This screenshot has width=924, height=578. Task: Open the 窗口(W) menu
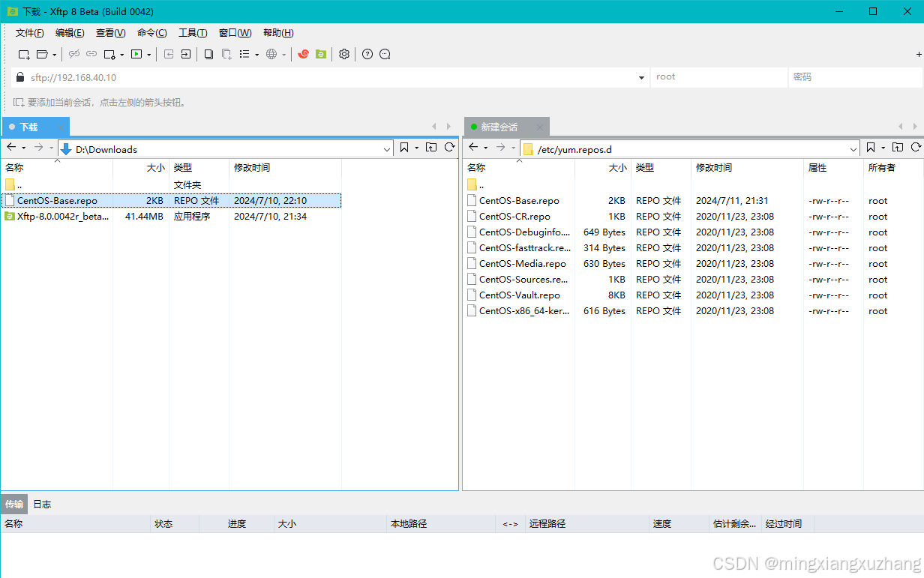click(x=235, y=33)
